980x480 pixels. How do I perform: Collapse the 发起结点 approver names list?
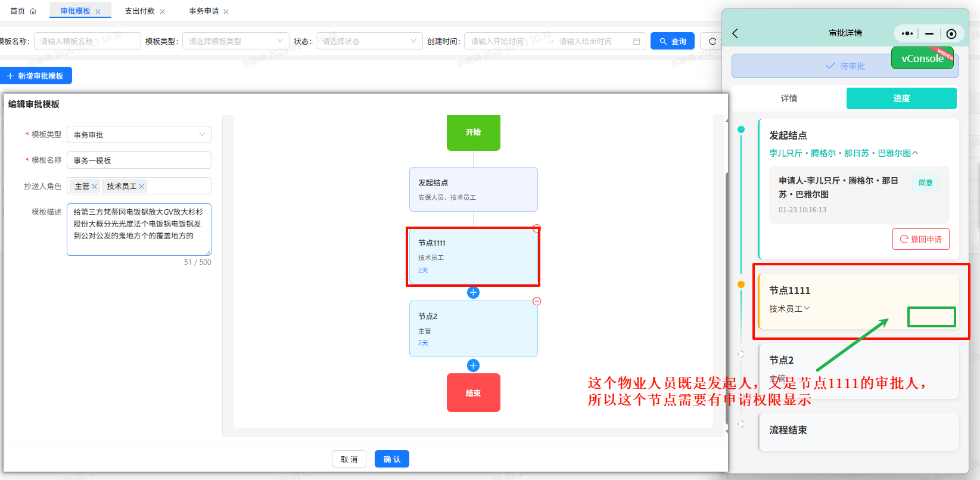click(x=915, y=153)
